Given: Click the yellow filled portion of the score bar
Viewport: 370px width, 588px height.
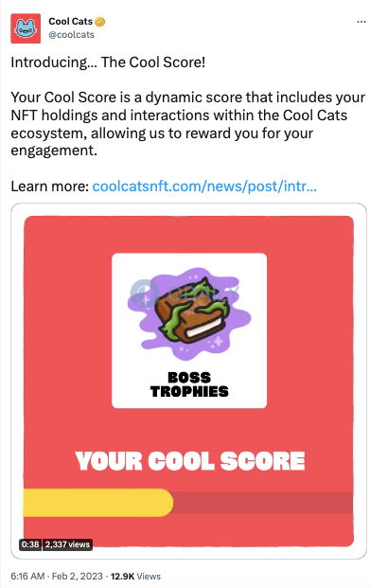Looking at the screenshot, I should [x=97, y=503].
